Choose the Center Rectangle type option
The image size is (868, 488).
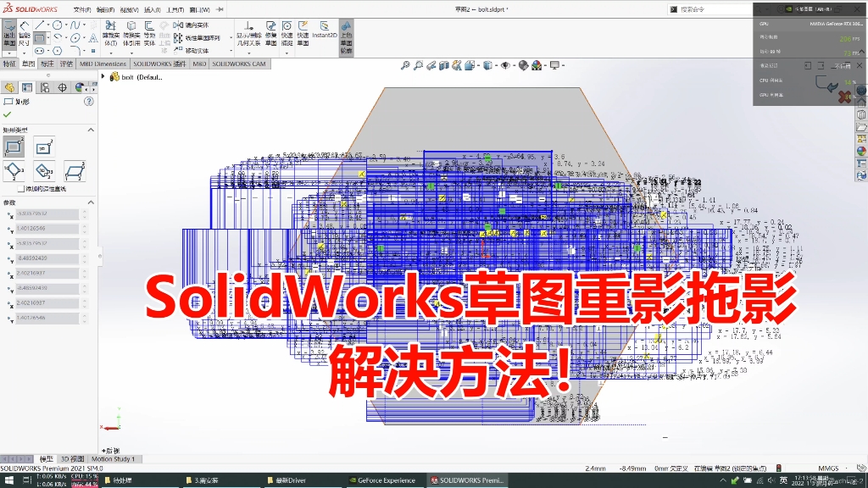click(44, 147)
